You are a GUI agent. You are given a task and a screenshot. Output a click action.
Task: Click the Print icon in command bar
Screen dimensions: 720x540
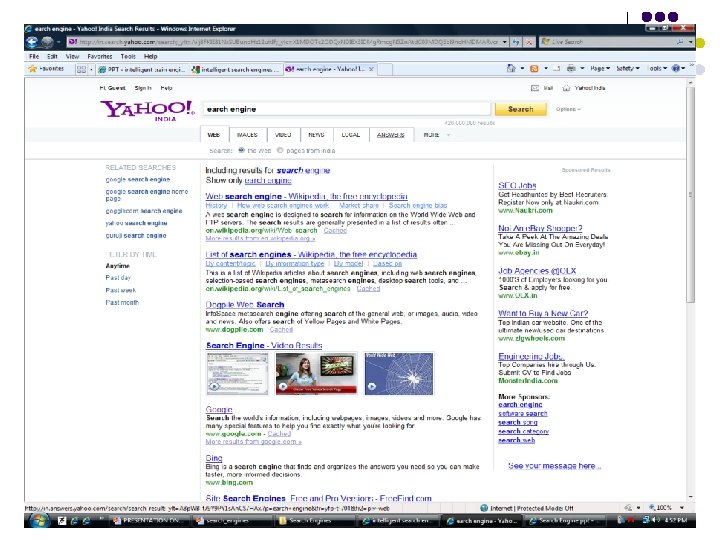[571, 68]
